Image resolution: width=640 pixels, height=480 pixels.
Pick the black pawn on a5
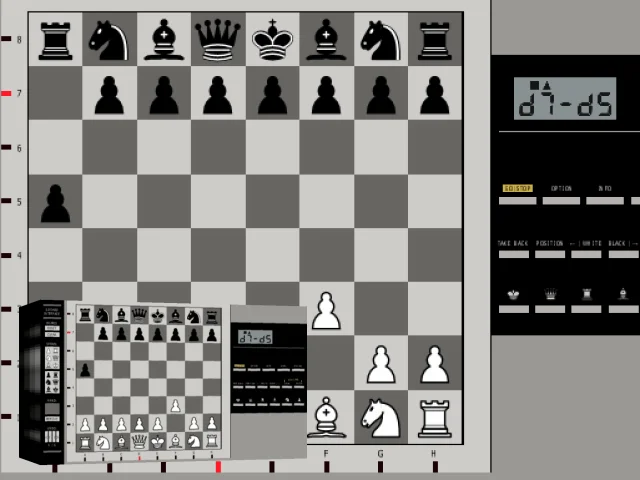[56, 203]
